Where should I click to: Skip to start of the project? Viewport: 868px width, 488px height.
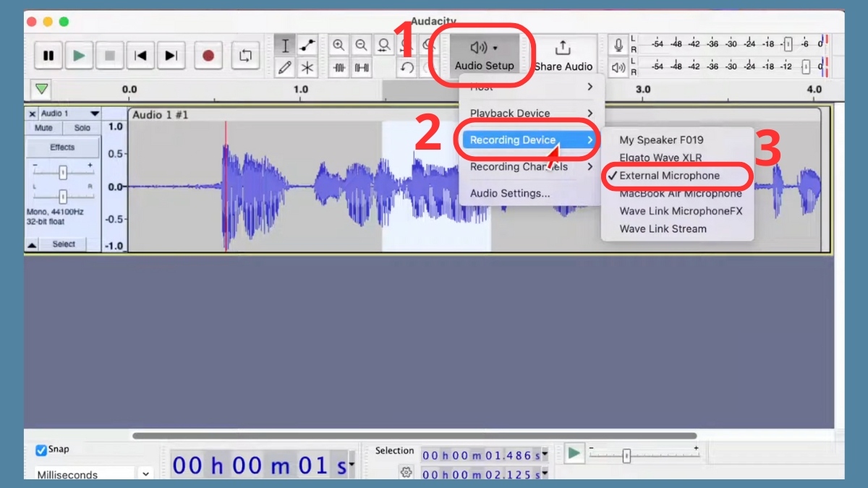click(x=140, y=55)
